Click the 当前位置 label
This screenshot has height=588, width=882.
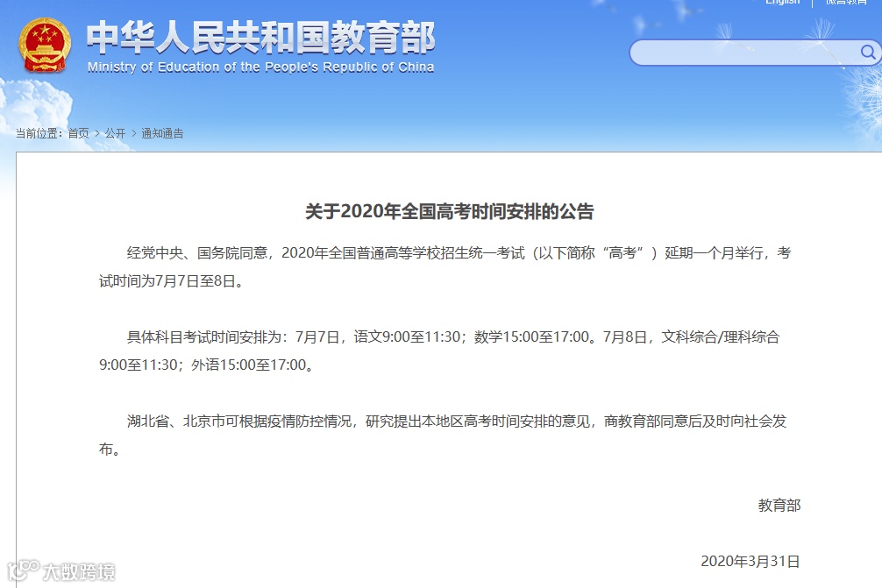(x=39, y=133)
